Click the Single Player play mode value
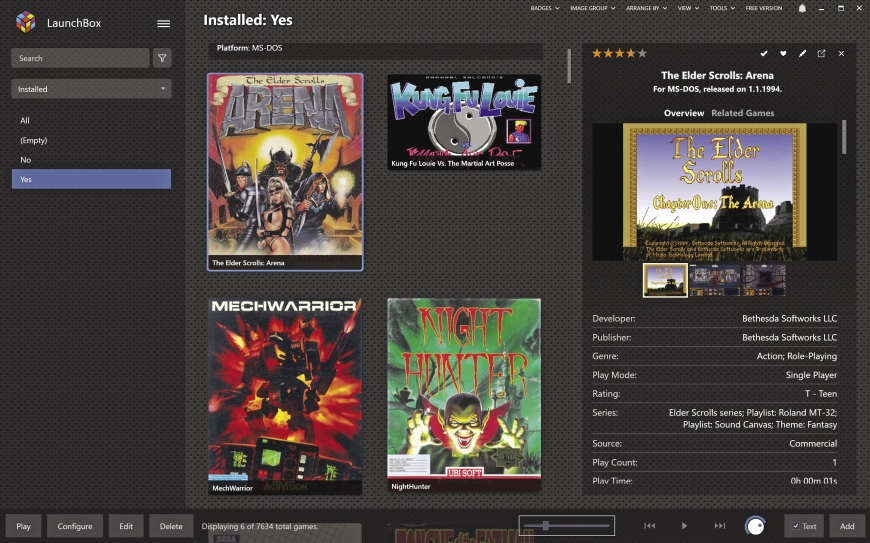 tap(811, 375)
